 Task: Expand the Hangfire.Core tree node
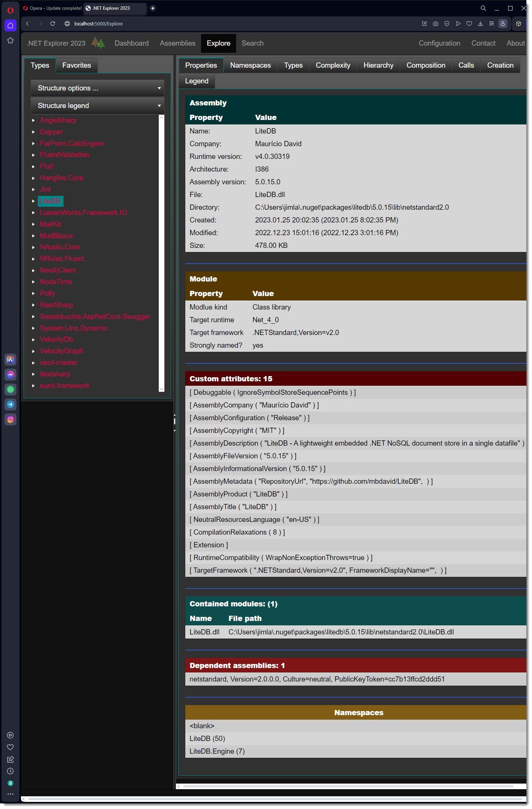[x=33, y=178]
